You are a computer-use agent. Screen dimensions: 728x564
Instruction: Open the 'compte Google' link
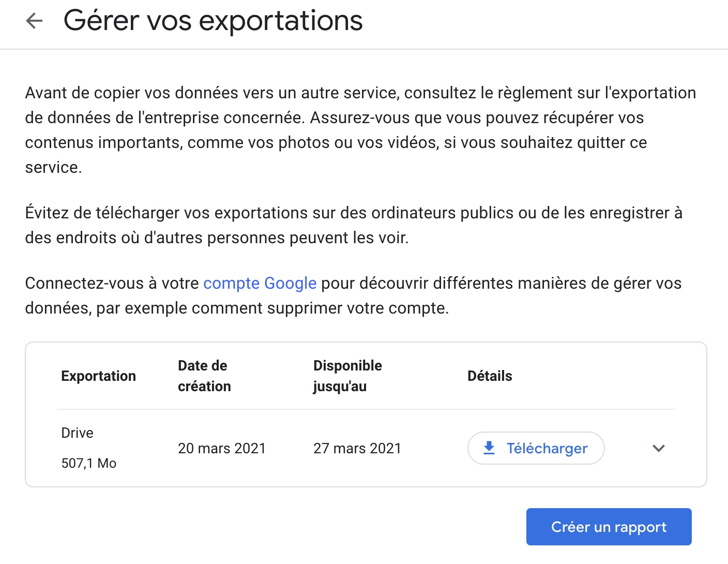[x=260, y=284]
